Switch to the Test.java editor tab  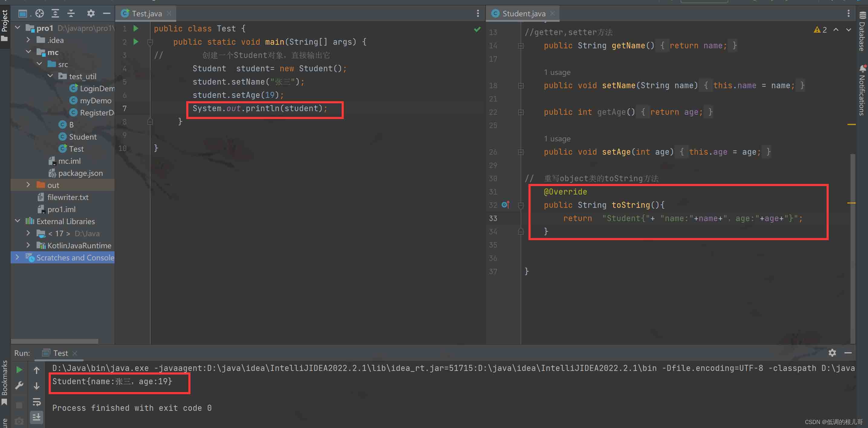(x=147, y=14)
